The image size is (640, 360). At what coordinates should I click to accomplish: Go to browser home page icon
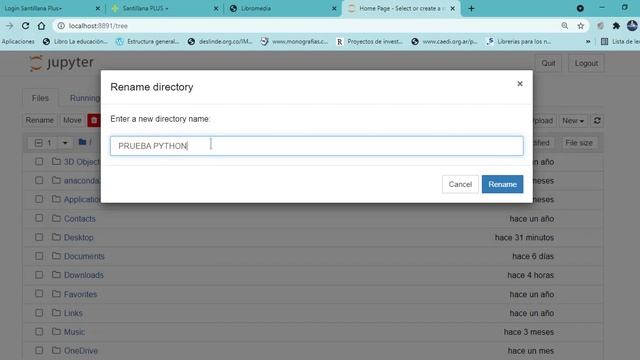pyautogui.click(x=41, y=26)
